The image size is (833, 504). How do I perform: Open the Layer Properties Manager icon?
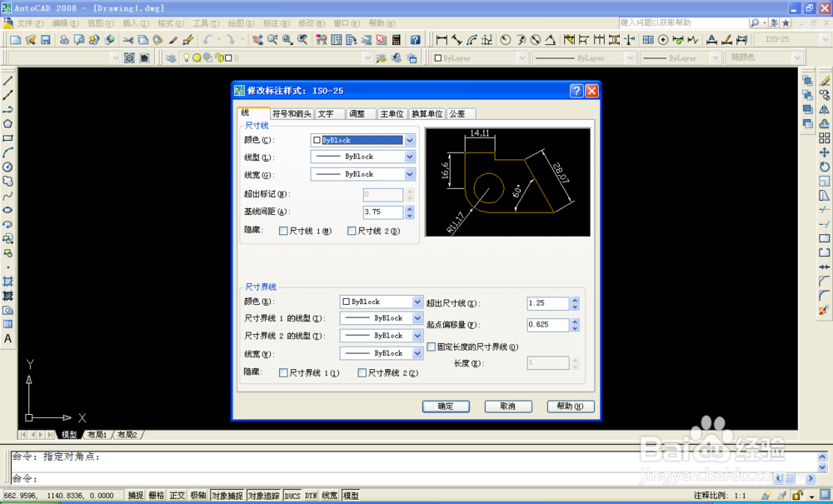pos(171,57)
